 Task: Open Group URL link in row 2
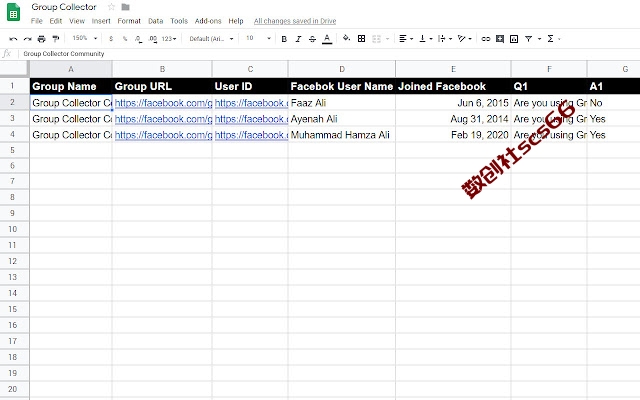click(163, 103)
